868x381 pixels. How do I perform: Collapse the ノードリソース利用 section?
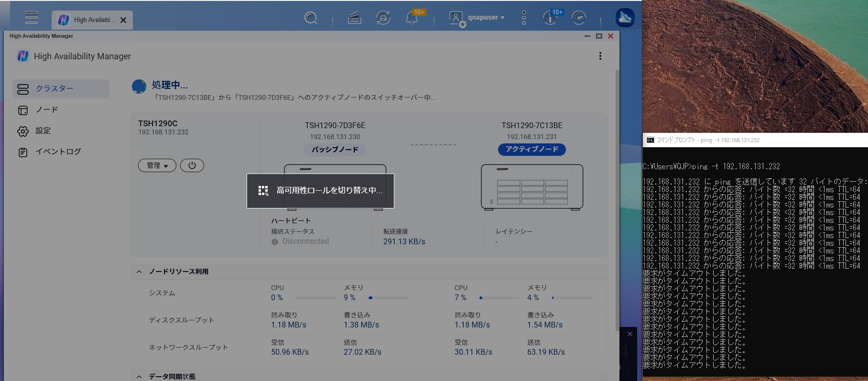pos(139,272)
